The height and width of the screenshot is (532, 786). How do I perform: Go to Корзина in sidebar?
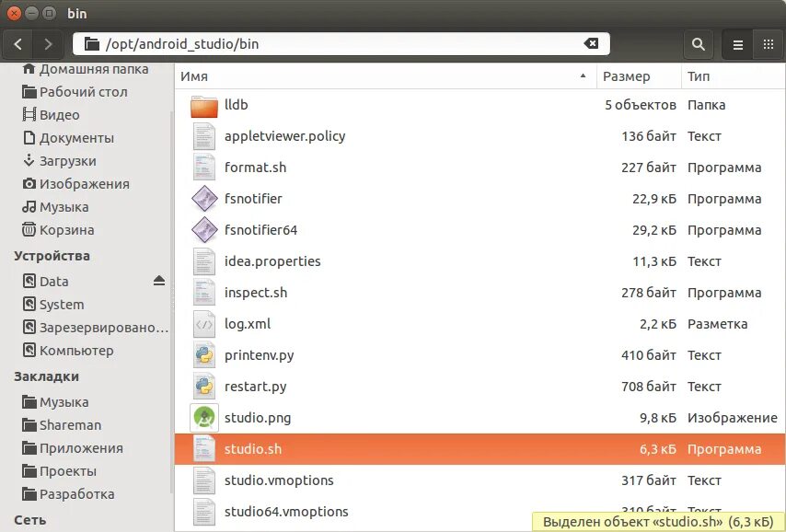(66, 230)
